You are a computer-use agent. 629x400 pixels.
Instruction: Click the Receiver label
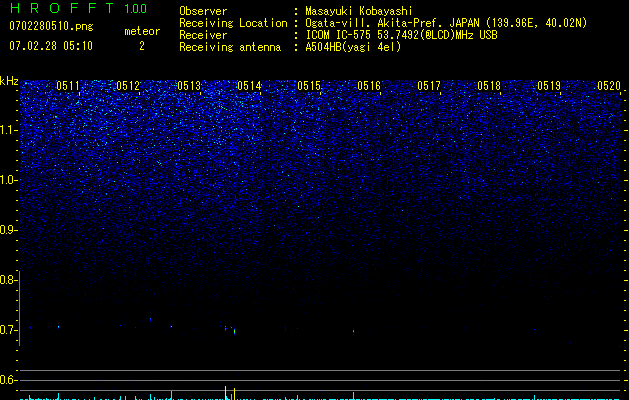click(x=203, y=35)
